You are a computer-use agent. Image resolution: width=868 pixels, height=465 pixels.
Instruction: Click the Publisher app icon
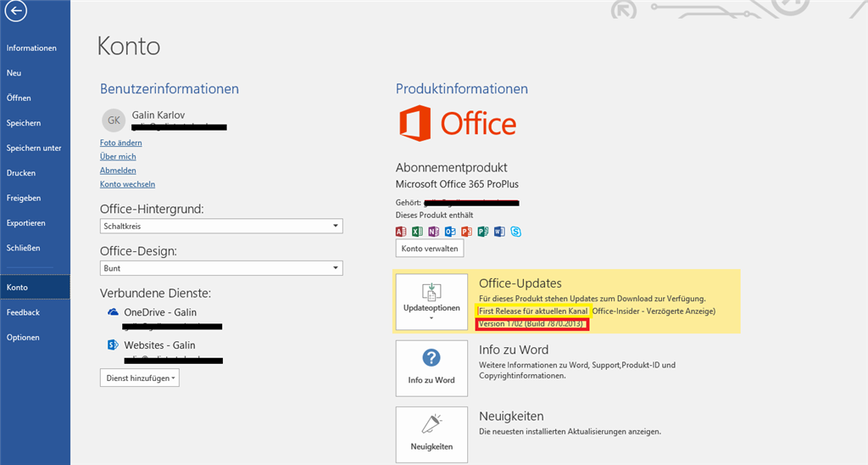(x=482, y=232)
